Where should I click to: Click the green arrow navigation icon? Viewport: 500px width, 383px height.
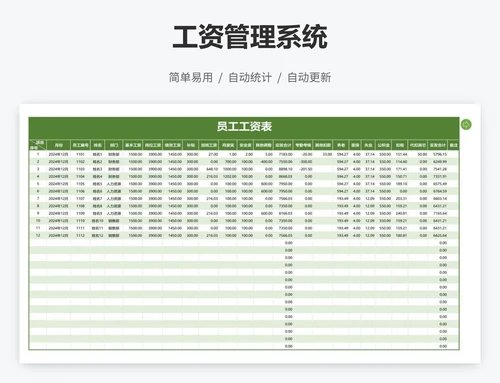tap(466, 124)
